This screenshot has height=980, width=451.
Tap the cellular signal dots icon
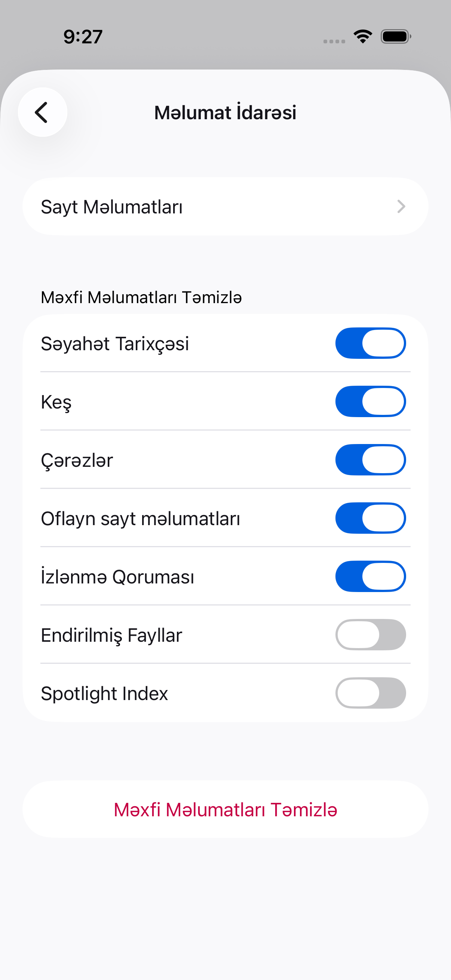(x=334, y=41)
